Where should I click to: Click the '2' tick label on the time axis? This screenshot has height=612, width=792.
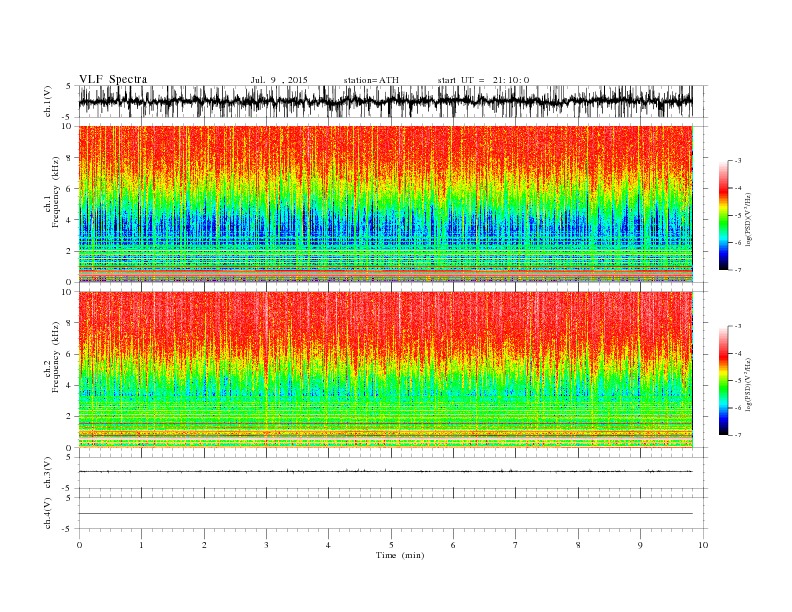pos(204,545)
